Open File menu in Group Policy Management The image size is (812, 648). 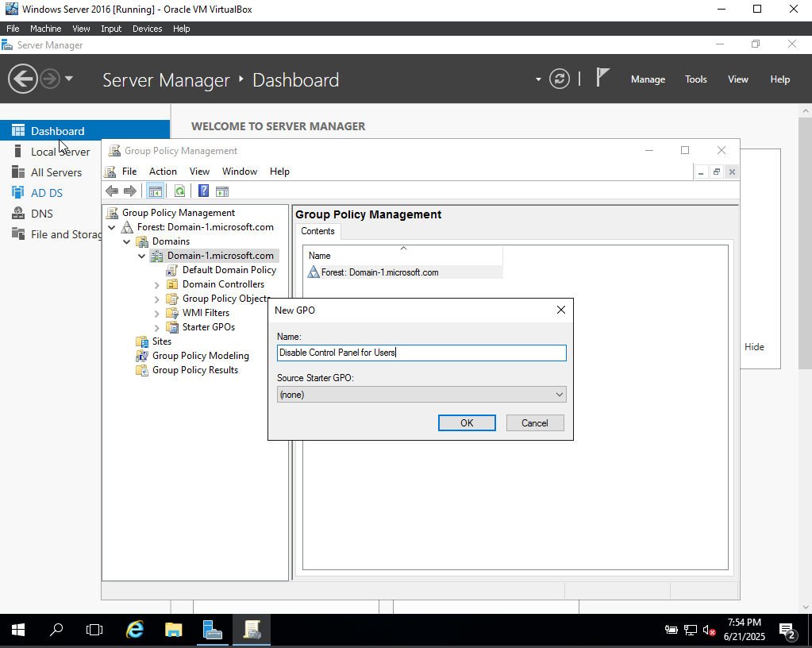[x=129, y=172]
